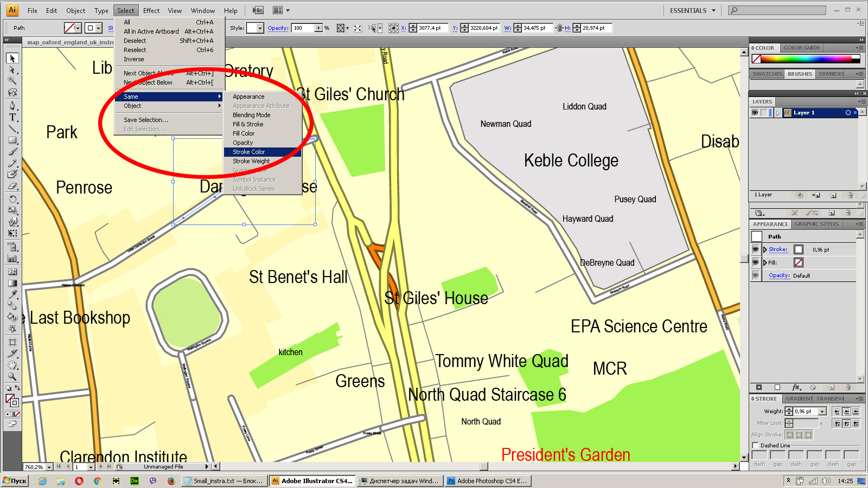Hide the Stroke attribute in Appearance panel
The image size is (868, 488).
pyautogui.click(x=755, y=249)
